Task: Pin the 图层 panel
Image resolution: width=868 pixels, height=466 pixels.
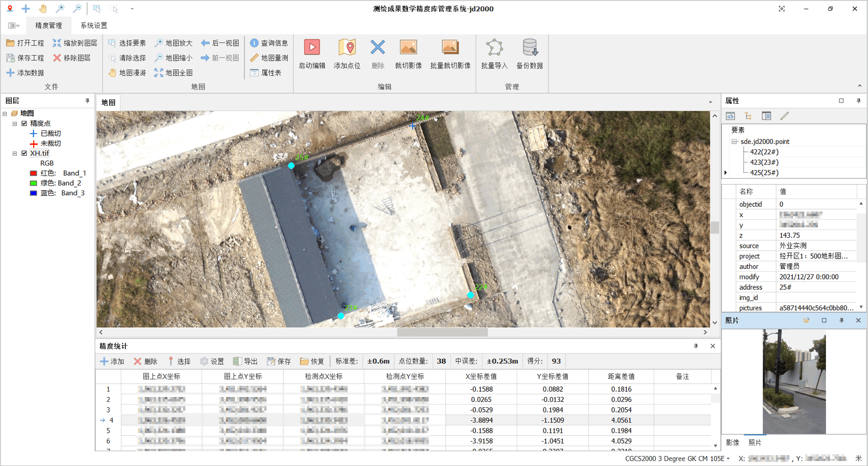Action: (x=88, y=101)
